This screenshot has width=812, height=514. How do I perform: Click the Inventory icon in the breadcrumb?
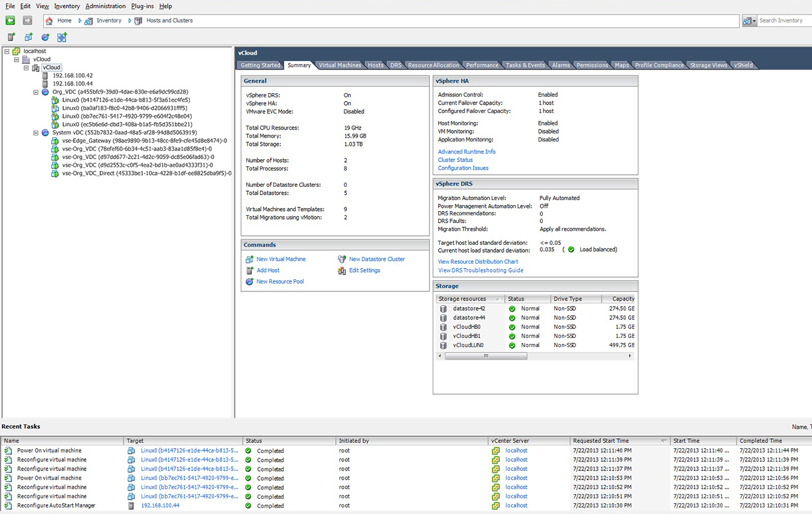pos(88,21)
